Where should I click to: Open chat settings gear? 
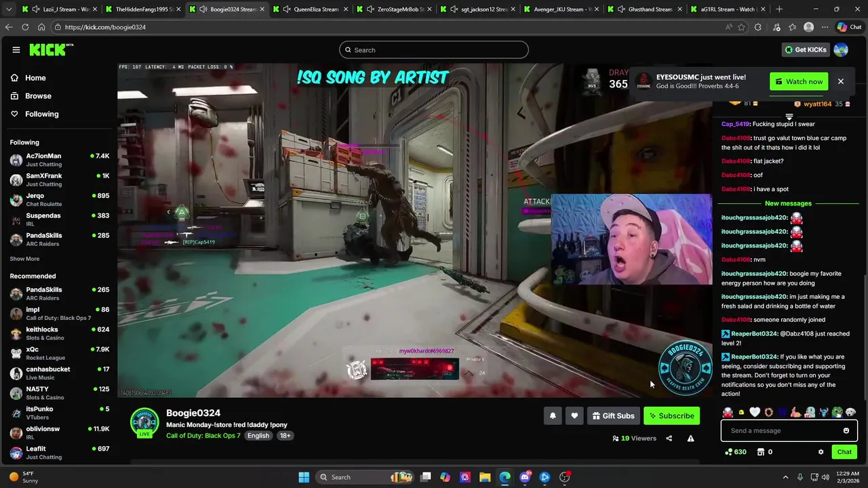click(821, 452)
